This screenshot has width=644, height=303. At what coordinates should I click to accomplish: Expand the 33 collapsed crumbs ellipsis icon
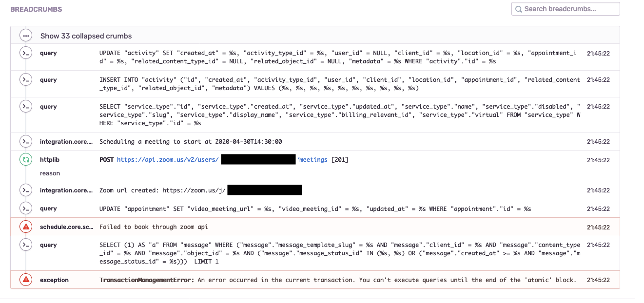coord(26,36)
